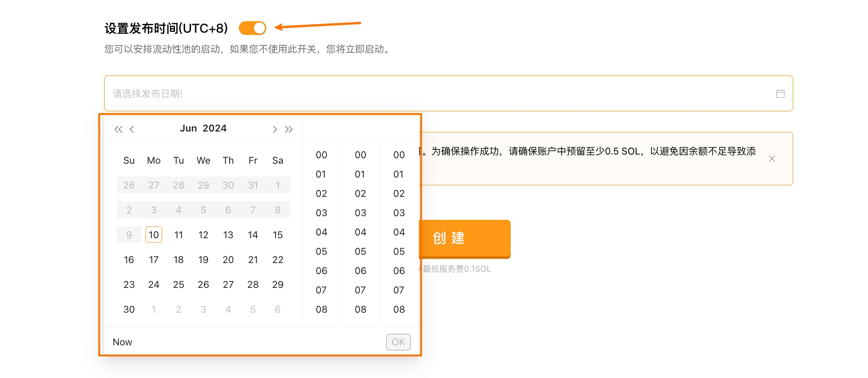
Task: Select June 30 in the calendar
Action: point(129,309)
